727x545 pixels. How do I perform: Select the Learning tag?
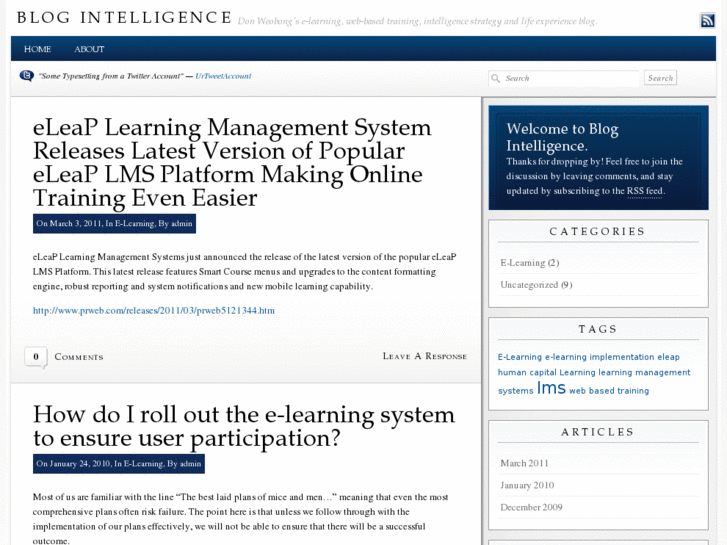[577, 372]
